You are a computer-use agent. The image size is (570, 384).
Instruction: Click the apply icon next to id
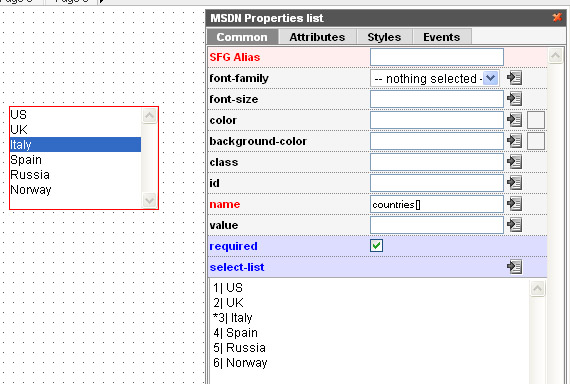tap(515, 183)
